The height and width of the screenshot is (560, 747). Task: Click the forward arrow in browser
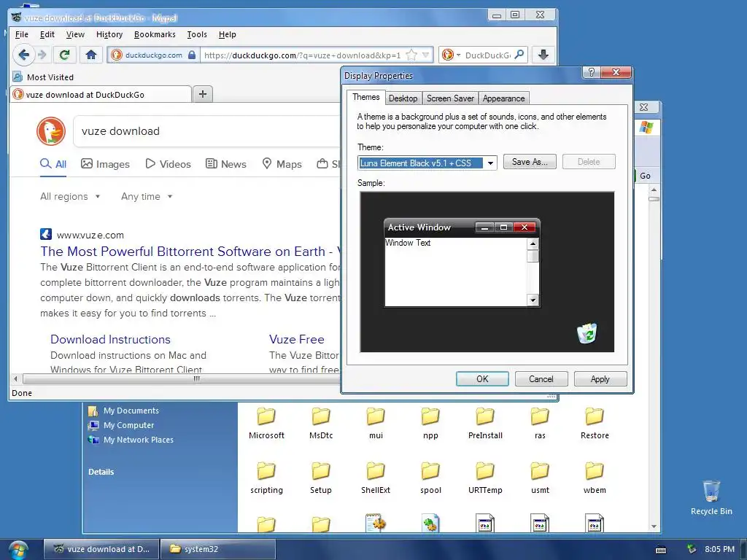pos(42,55)
